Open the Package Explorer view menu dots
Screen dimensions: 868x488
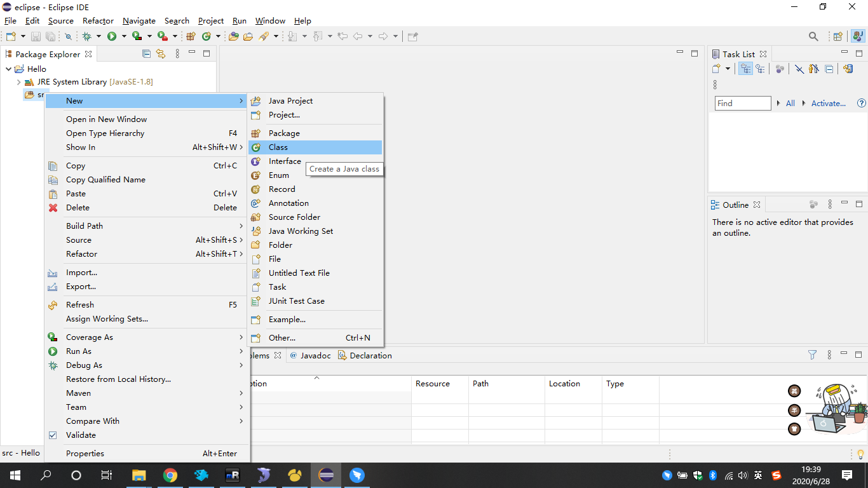coord(177,54)
